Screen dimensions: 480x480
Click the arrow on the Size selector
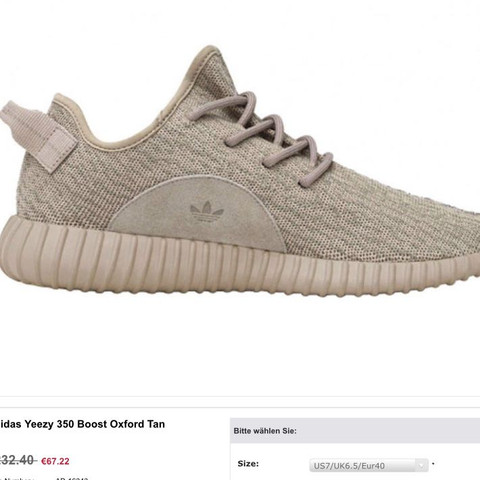(422, 465)
